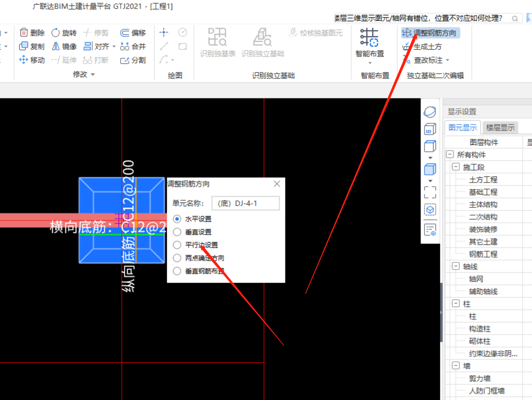Screen dimensions: 532x400
Task: Click the display settings list icon
Action: [x=430, y=230]
